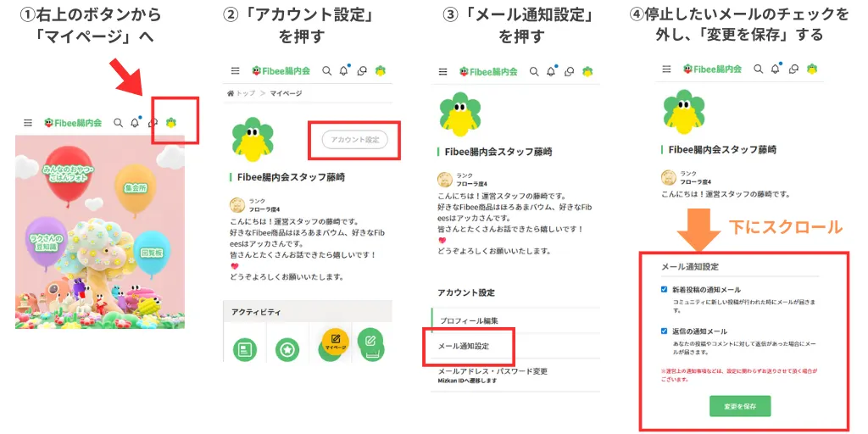868x434 pixels.
Task: Uncheck 新着投稿の通知メール checkbox
Action: click(x=665, y=289)
